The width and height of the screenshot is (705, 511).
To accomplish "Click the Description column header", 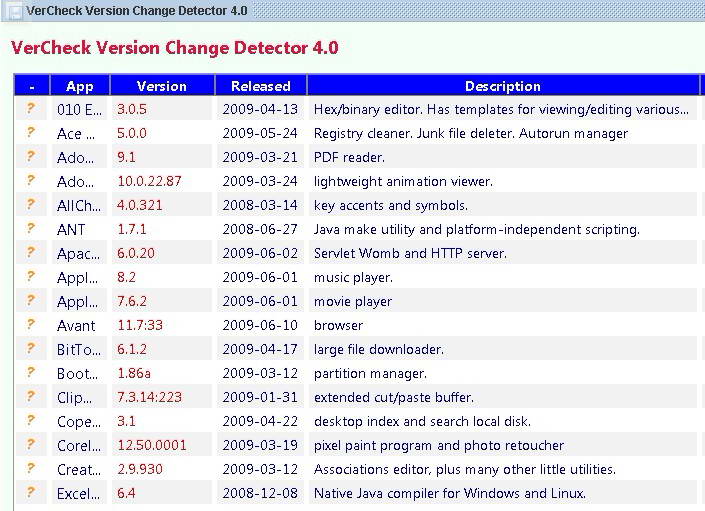I will pos(503,86).
